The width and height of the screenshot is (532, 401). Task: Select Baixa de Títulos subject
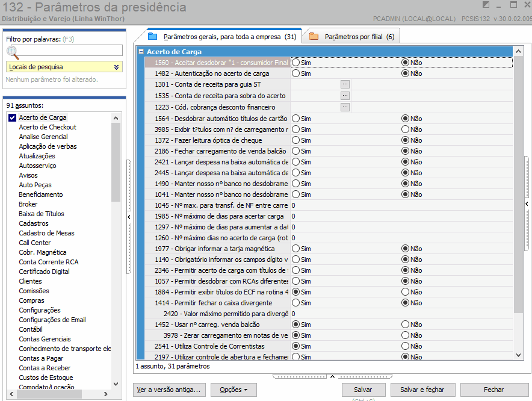(42, 214)
